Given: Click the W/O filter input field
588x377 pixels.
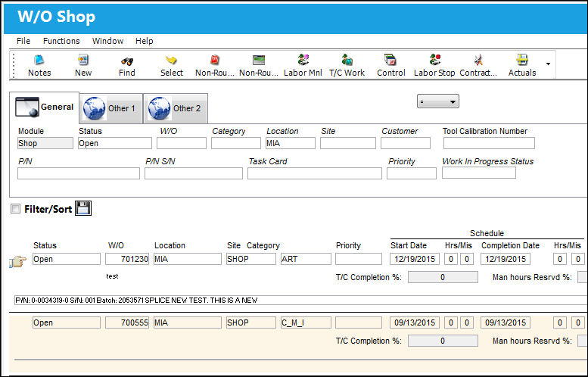Looking at the screenshot, I should coord(182,143).
